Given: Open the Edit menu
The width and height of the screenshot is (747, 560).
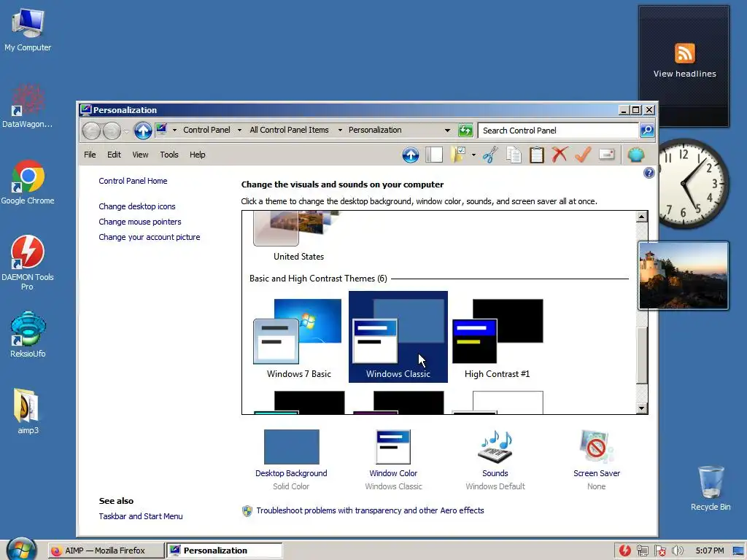Looking at the screenshot, I should point(114,155).
